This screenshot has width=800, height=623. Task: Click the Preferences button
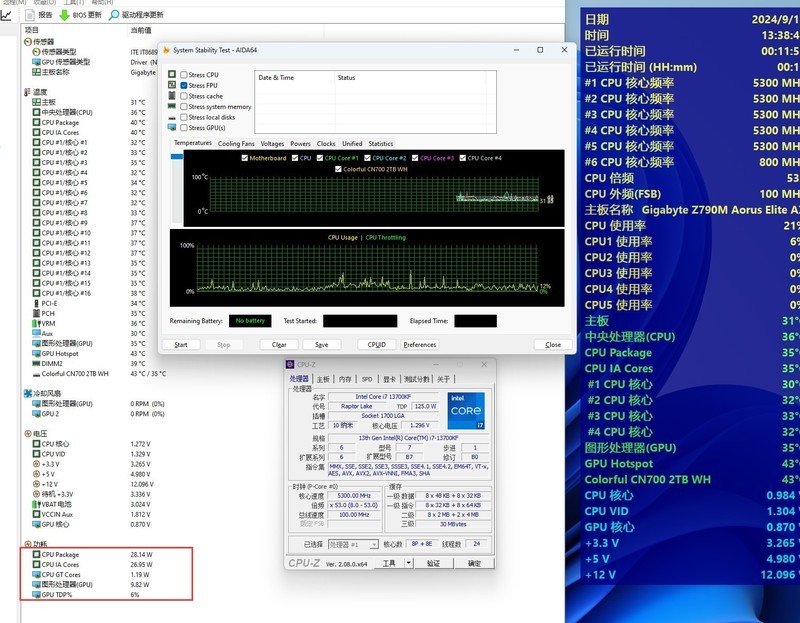tap(419, 345)
